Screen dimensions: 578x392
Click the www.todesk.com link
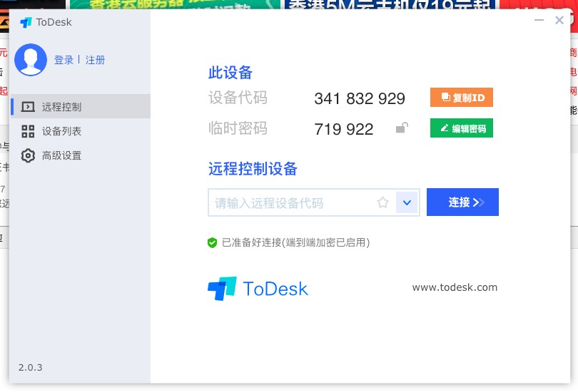[455, 287]
